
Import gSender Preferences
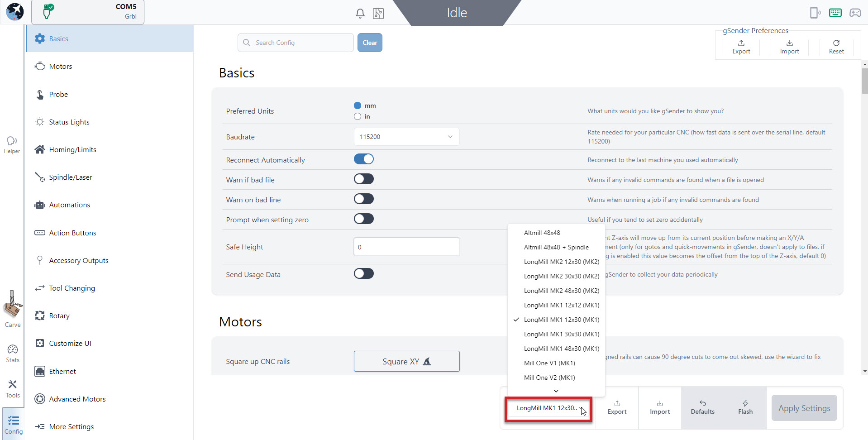click(x=790, y=47)
